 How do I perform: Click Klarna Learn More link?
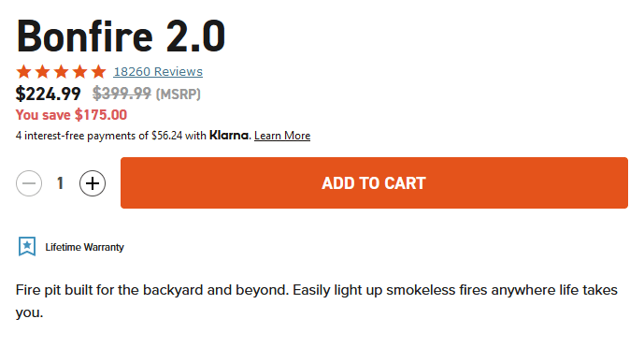click(x=282, y=136)
